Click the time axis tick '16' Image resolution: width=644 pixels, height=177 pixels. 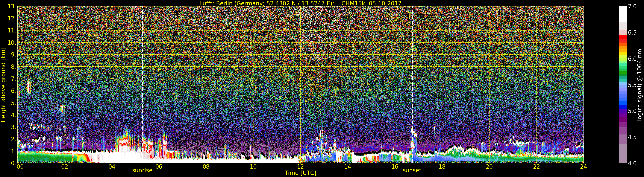coord(395,166)
